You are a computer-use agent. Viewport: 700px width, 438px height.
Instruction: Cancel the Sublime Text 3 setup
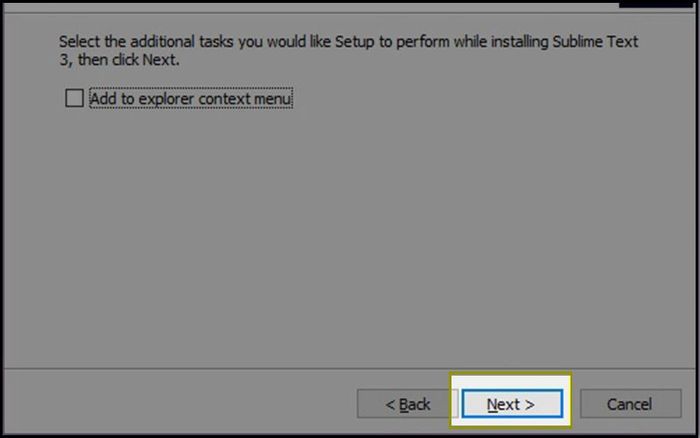(630, 404)
